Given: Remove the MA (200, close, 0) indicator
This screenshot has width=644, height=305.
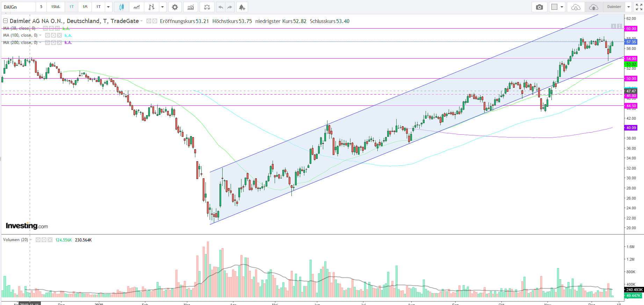Looking at the screenshot, I should pyautogui.click(x=59, y=43).
